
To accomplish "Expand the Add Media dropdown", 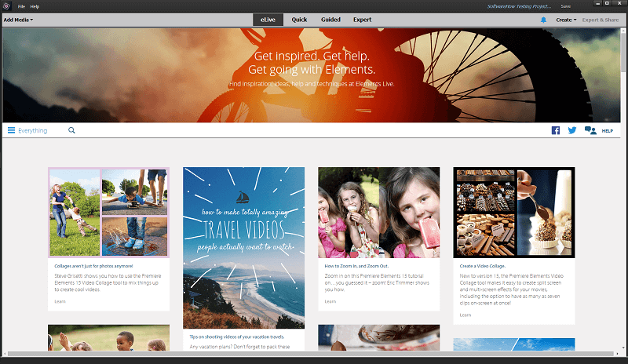I will [18, 20].
